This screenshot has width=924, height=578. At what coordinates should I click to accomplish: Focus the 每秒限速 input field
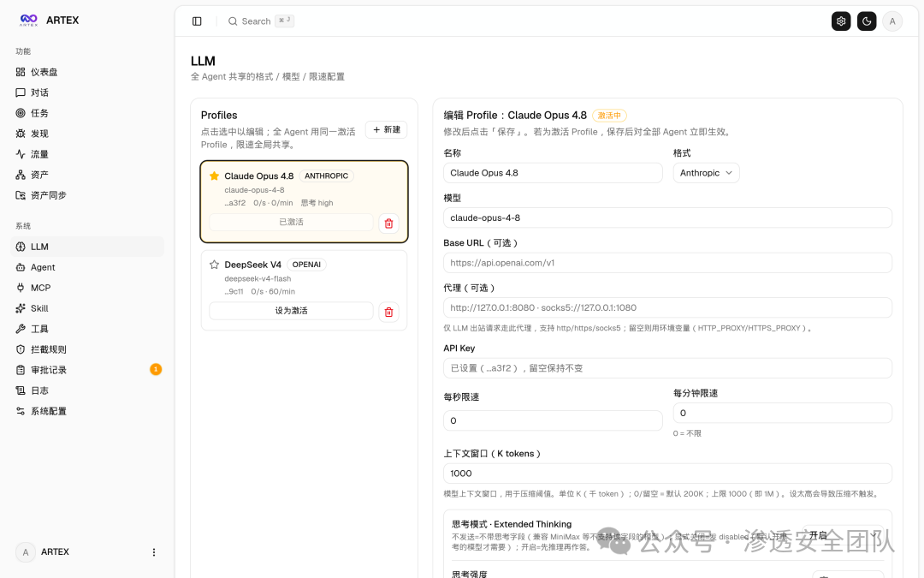553,420
